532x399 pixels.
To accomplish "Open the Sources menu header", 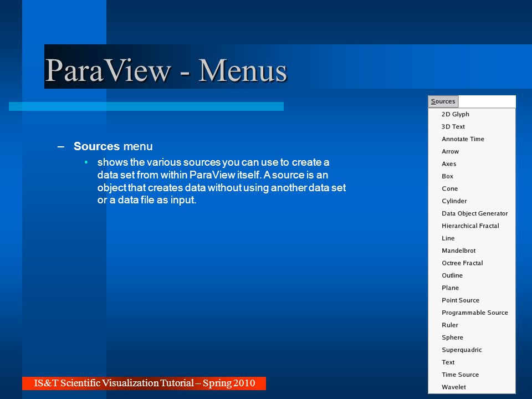I will coord(443,101).
